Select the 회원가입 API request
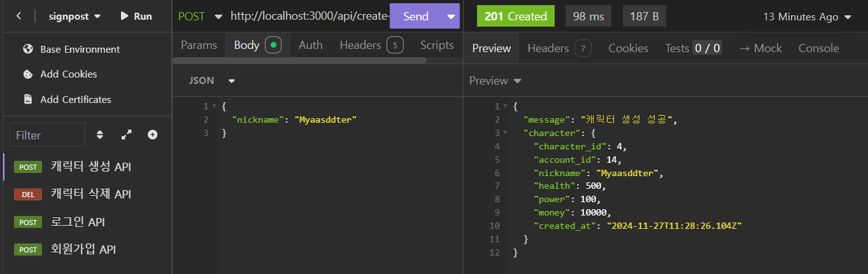 point(87,249)
